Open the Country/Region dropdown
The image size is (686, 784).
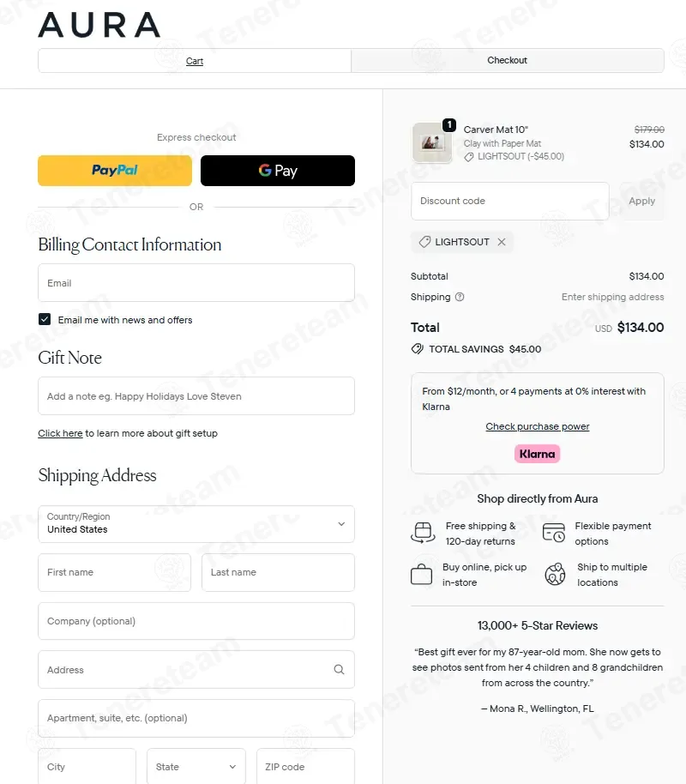[196, 523]
